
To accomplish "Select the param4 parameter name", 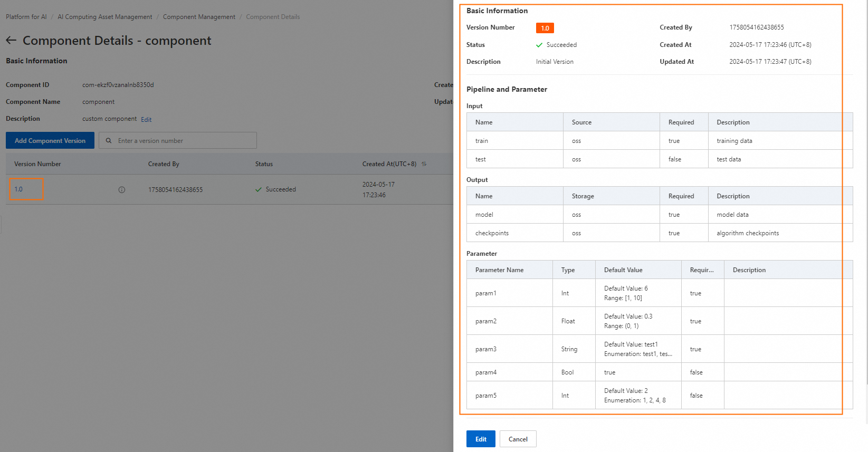I will coord(486,372).
